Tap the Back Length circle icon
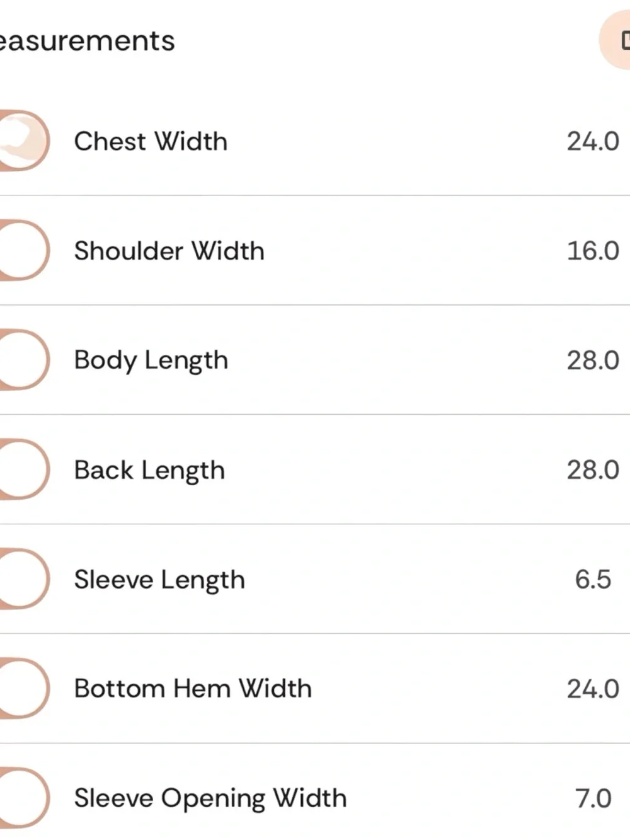 (24, 469)
